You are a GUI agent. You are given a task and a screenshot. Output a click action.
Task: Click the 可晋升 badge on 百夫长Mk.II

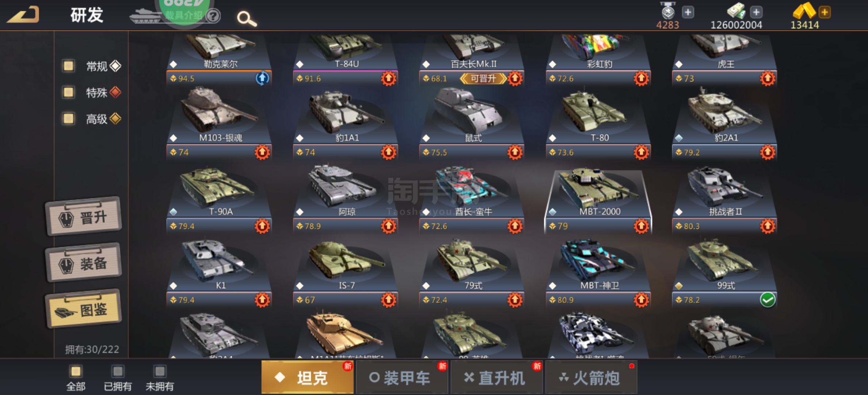(483, 78)
